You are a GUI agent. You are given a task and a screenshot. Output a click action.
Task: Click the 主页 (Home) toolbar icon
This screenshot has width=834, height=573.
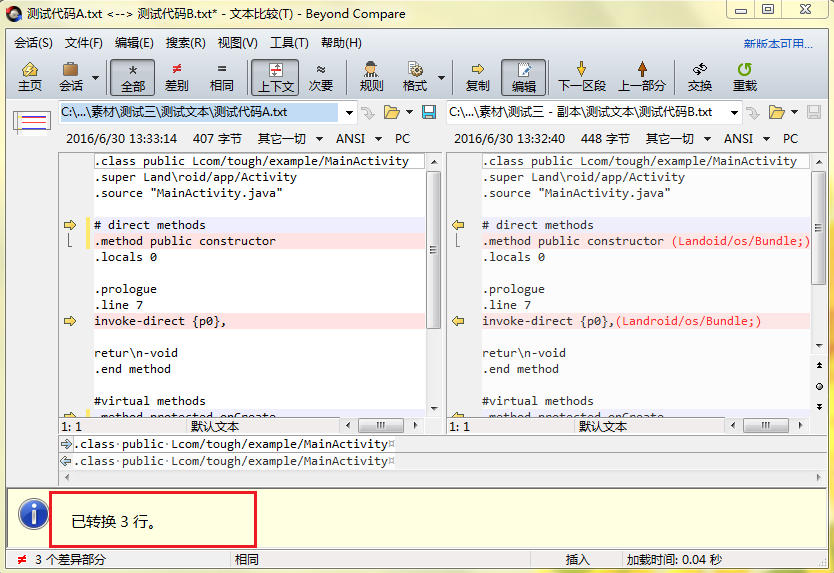point(30,76)
